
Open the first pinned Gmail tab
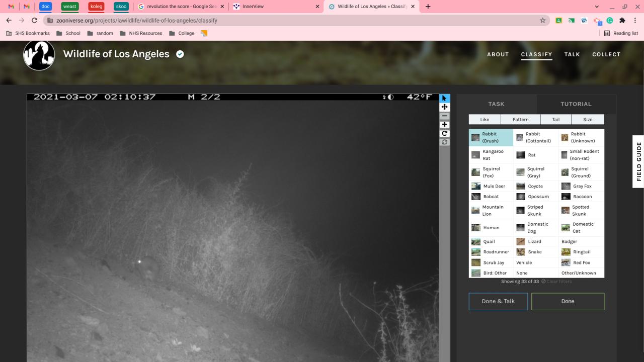[11, 7]
